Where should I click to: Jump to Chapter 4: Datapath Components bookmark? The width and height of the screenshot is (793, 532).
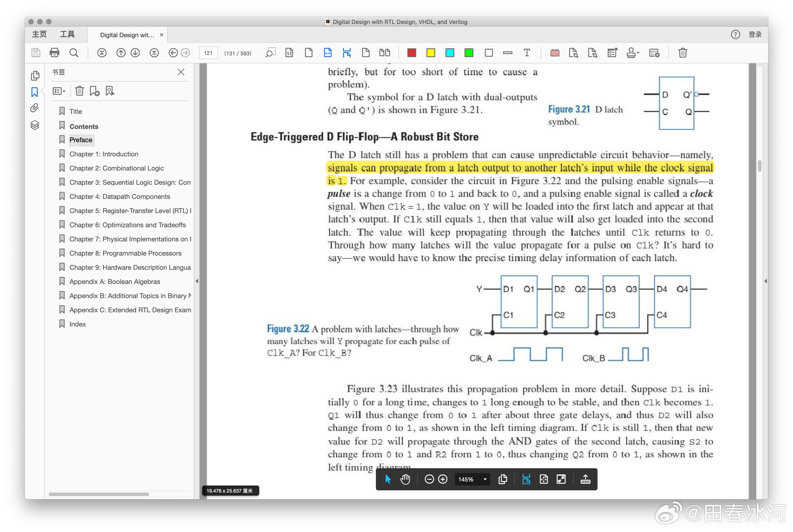[119, 196]
